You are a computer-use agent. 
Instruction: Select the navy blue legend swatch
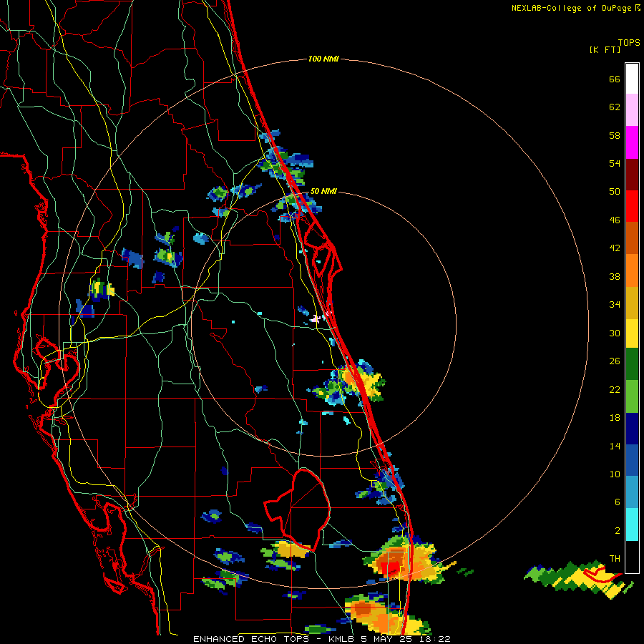[x=632, y=429]
